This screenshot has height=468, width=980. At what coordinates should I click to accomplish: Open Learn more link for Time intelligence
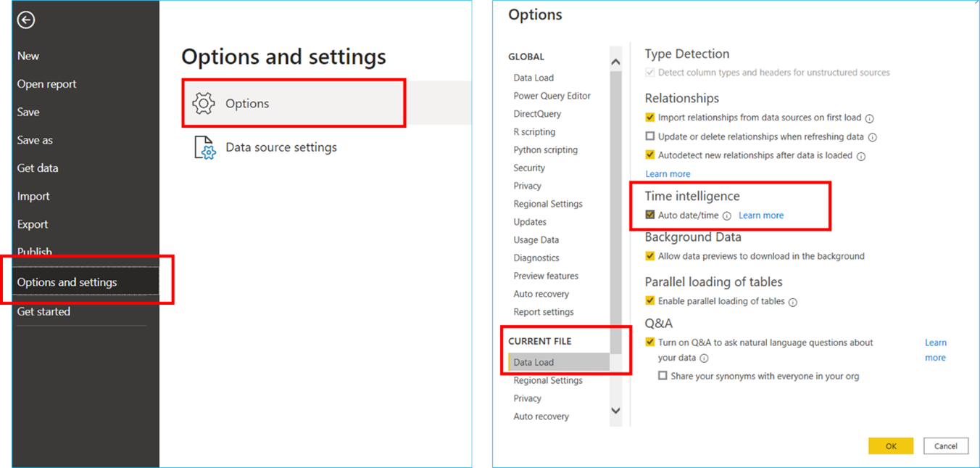tap(761, 215)
